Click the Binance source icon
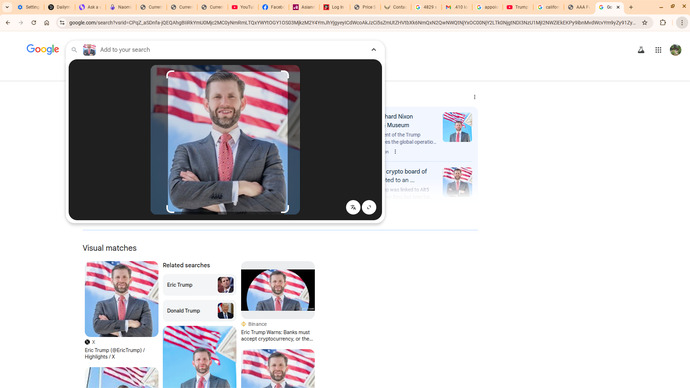Screen dimensions: 690x388 click(243, 324)
